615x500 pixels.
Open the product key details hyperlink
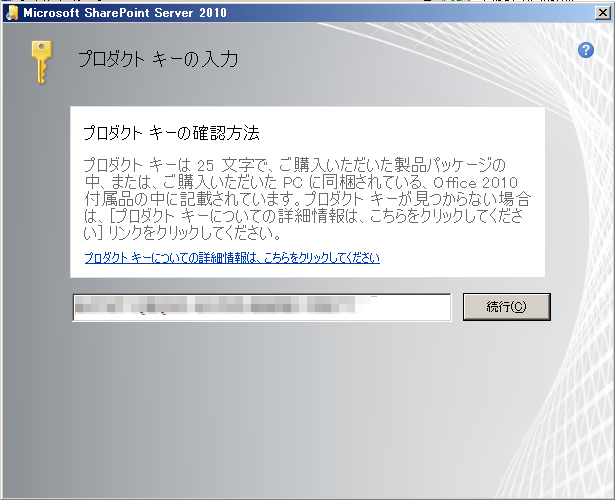point(232,258)
